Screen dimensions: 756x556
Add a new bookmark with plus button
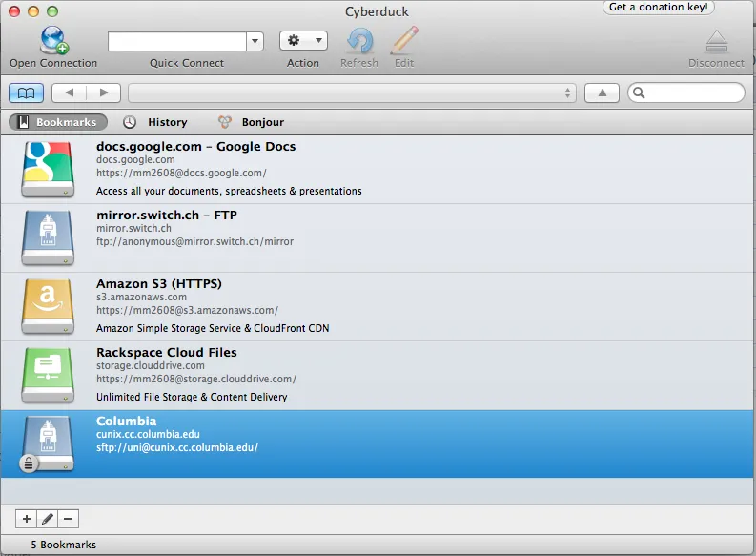point(26,519)
